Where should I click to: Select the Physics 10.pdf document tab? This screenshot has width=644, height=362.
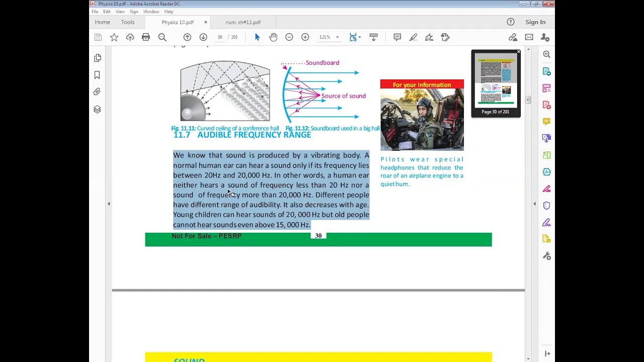[x=177, y=22]
